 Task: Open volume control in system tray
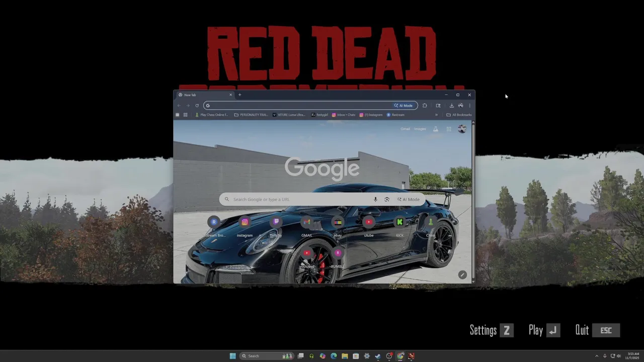[x=618, y=356]
